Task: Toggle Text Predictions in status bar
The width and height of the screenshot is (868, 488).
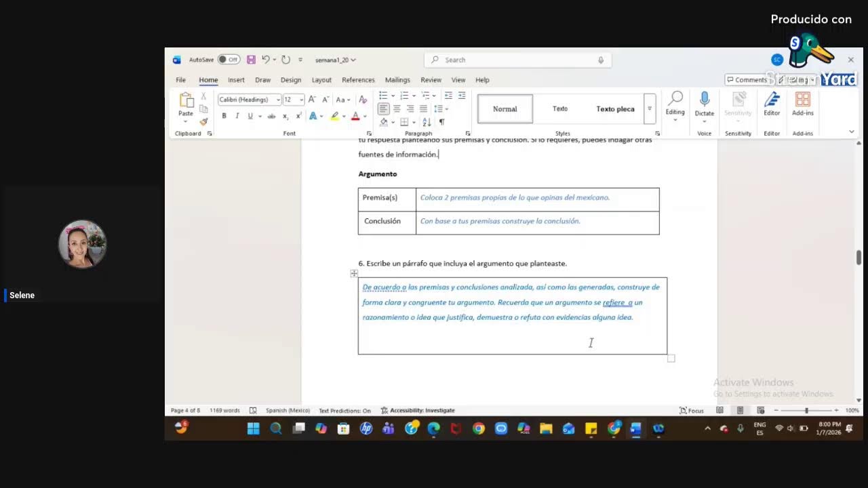Action: (x=344, y=410)
